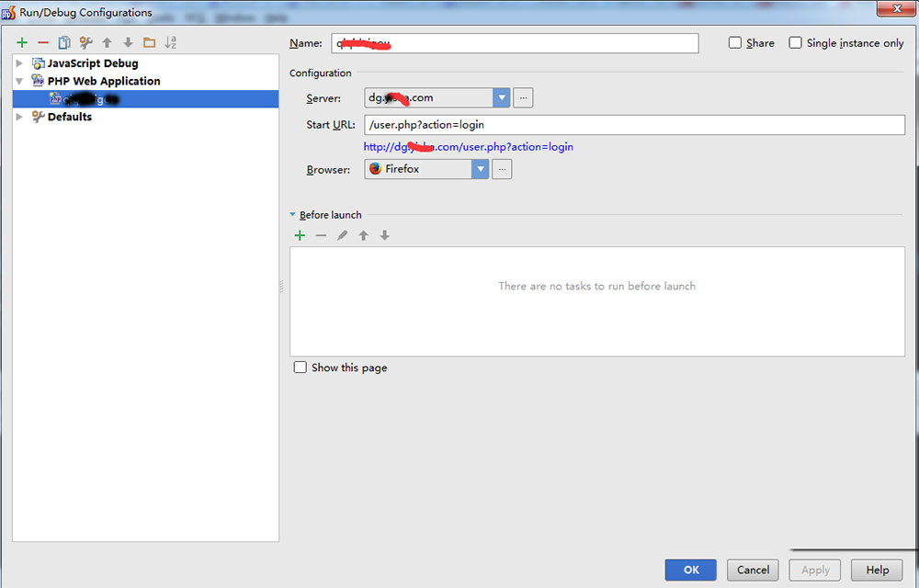Create a new configuration folder
Viewport: 919px width, 588px height.
[149, 42]
